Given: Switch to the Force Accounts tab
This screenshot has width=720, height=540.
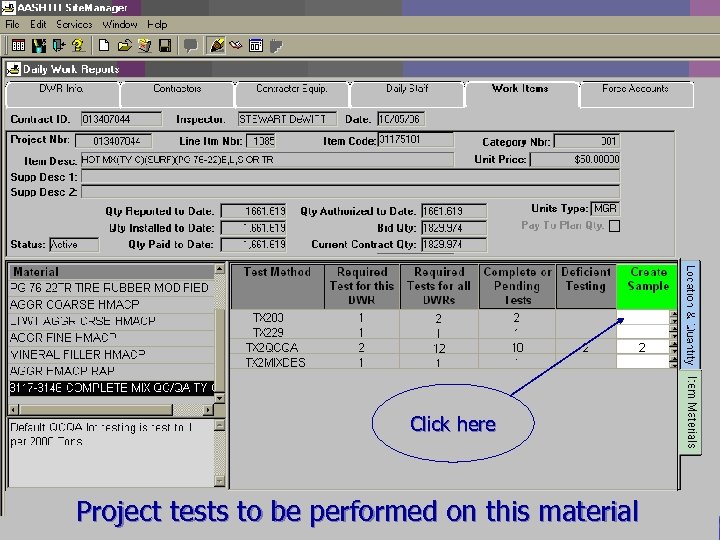Looking at the screenshot, I should click(x=636, y=94).
